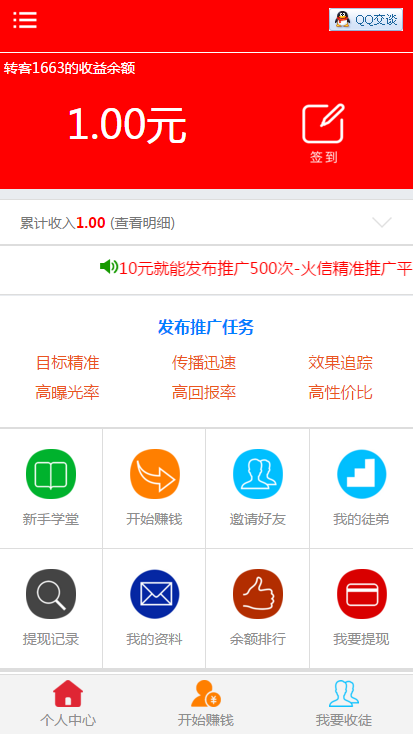Open 邀请好友 friends icon

[x=258, y=474]
